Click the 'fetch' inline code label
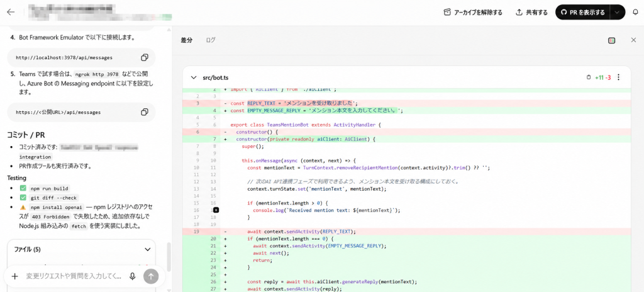 coord(79,226)
